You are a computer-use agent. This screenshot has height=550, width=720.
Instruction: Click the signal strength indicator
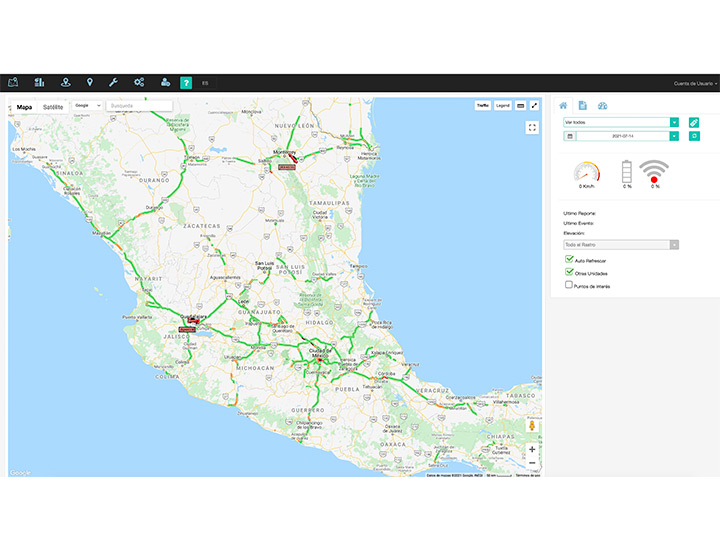[x=654, y=172]
